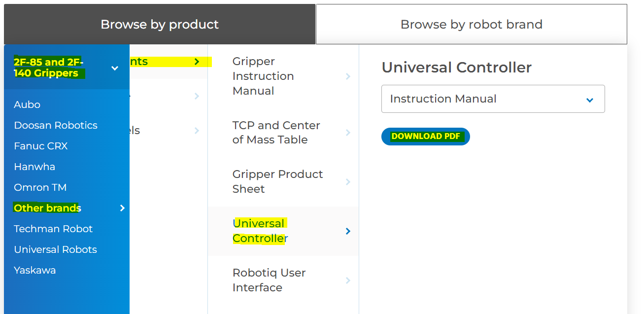The height and width of the screenshot is (314, 644).
Task: Click the arrow beside Gripper Product Sheet
Action: tap(348, 181)
